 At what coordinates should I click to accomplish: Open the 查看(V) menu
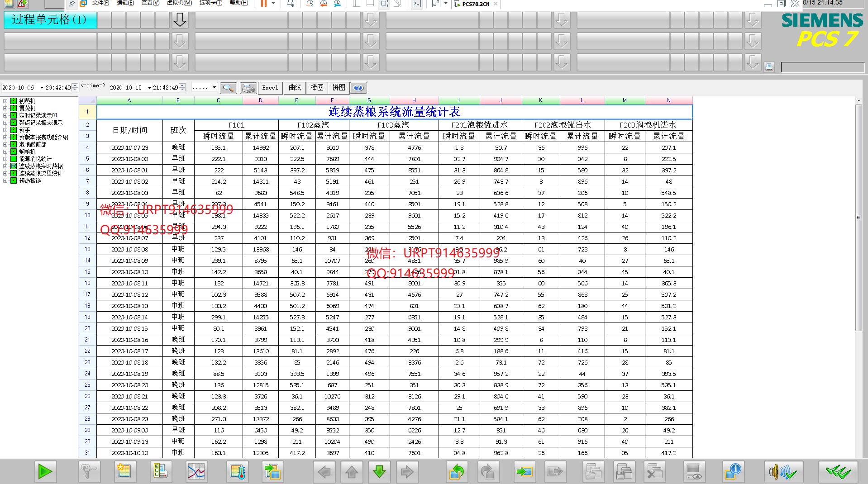click(150, 3)
